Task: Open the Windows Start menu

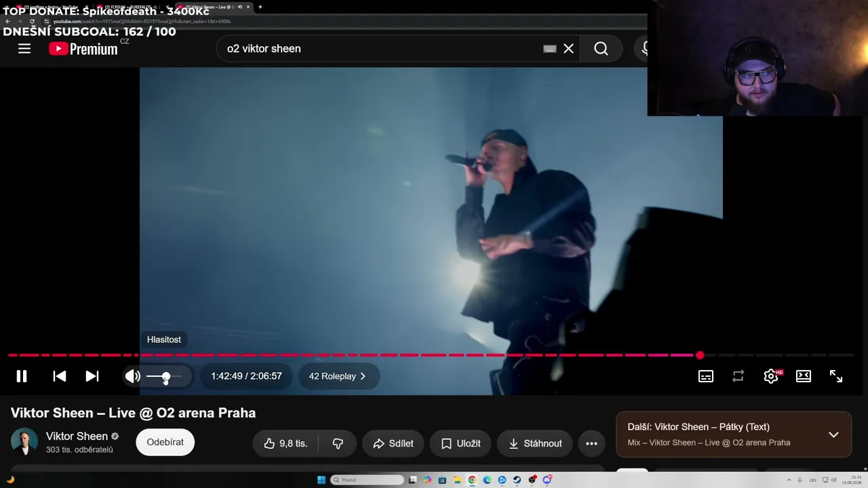Action: pyautogui.click(x=321, y=480)
